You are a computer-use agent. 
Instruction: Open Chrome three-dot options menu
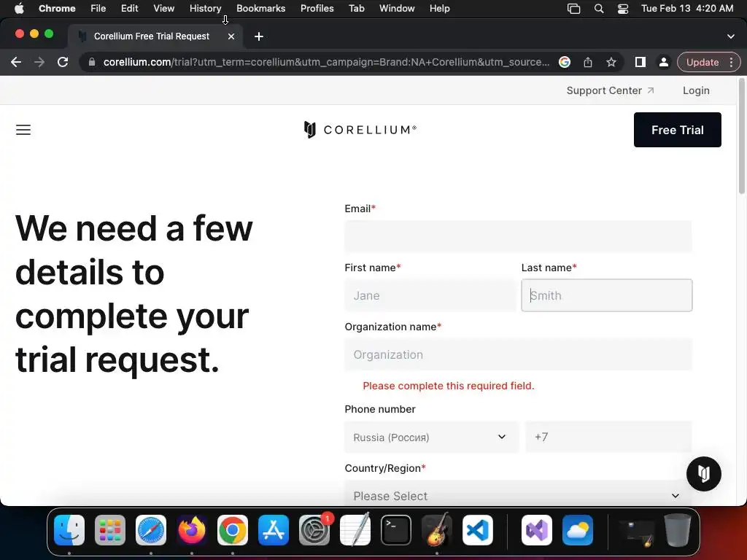731,62
